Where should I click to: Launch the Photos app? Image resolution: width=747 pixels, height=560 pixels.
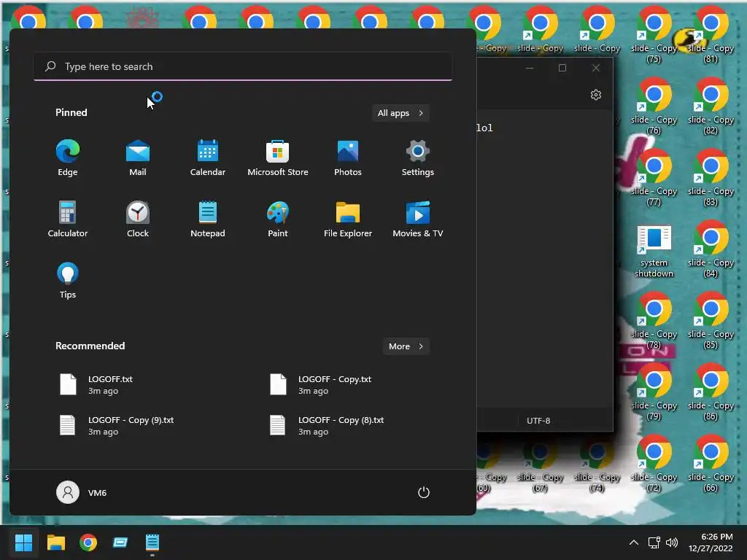click(348, 157)
